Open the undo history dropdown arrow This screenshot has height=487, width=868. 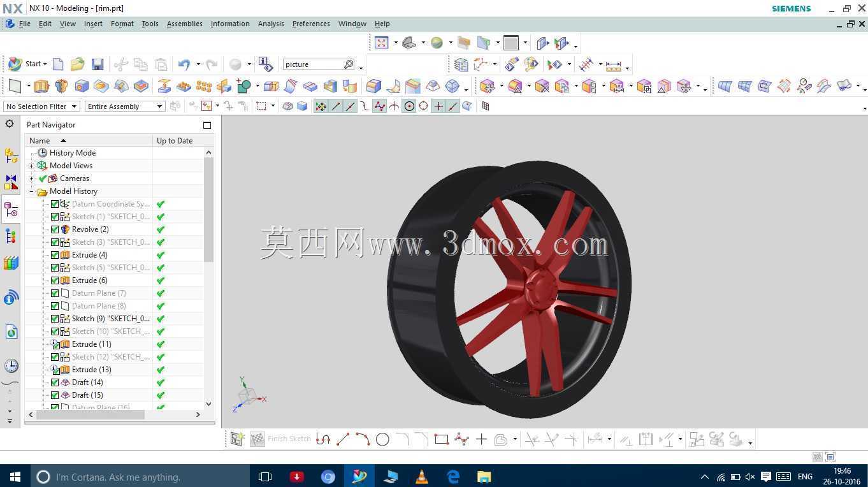pyautogui.click(x=198, y=64)
